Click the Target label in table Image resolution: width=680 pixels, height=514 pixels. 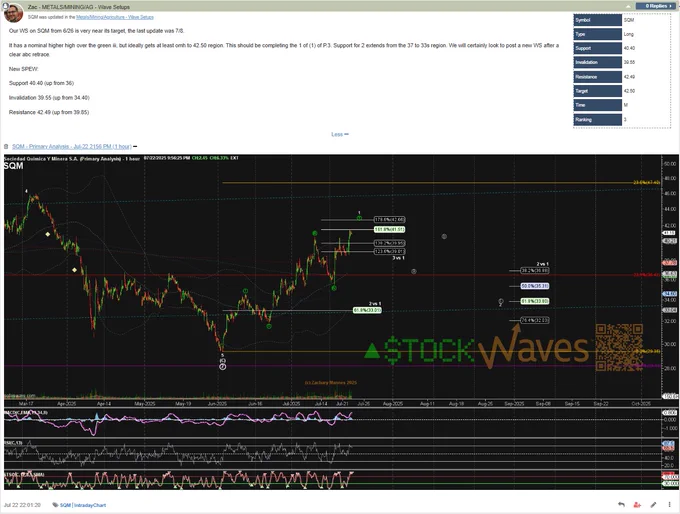click(x=598, y=91)
